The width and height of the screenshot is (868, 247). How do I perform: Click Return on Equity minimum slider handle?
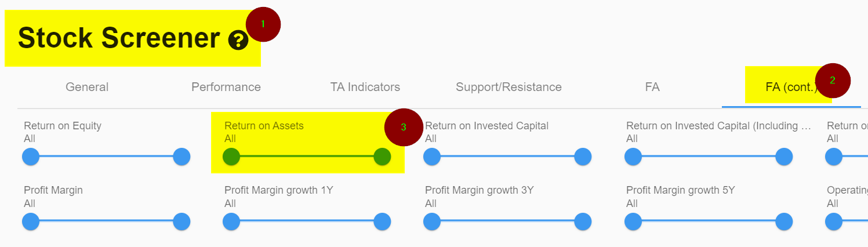31,157
